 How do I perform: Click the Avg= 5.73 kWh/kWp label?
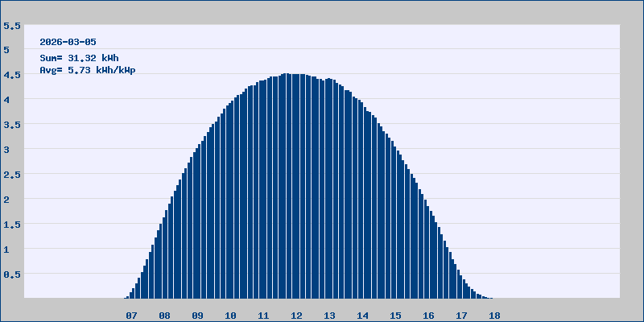[87, 70]
